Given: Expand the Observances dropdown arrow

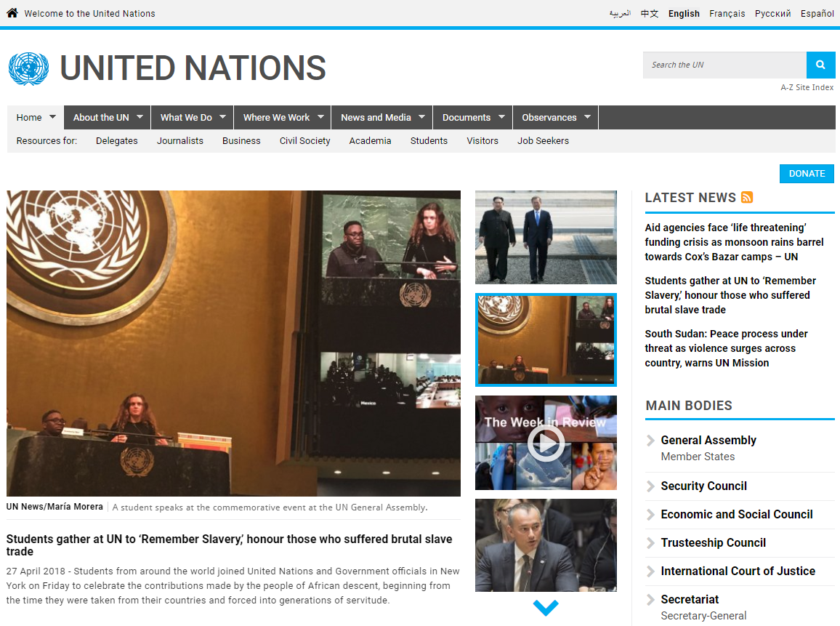Looking at the screenshot, I should (x=587, y=117).
